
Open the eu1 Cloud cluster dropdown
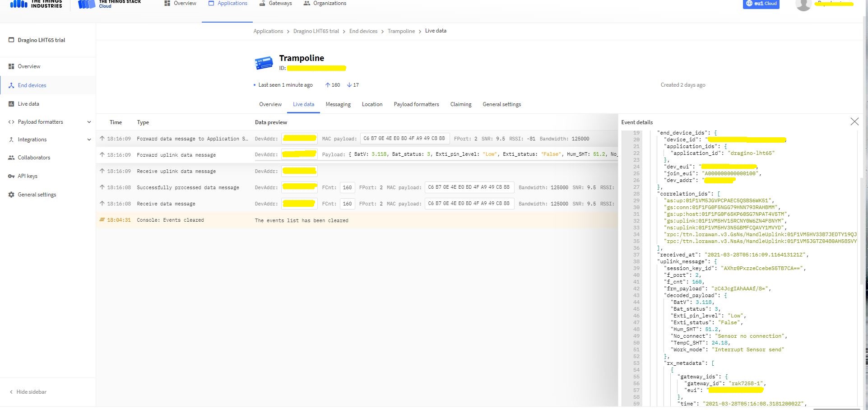pos(761,4)
